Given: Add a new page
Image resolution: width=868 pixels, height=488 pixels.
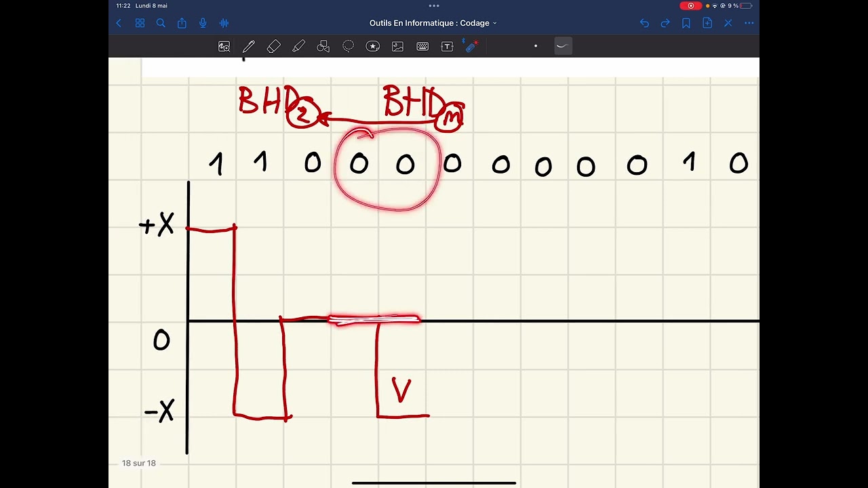Looking at the screenshot, I should (x=707, y=23).
